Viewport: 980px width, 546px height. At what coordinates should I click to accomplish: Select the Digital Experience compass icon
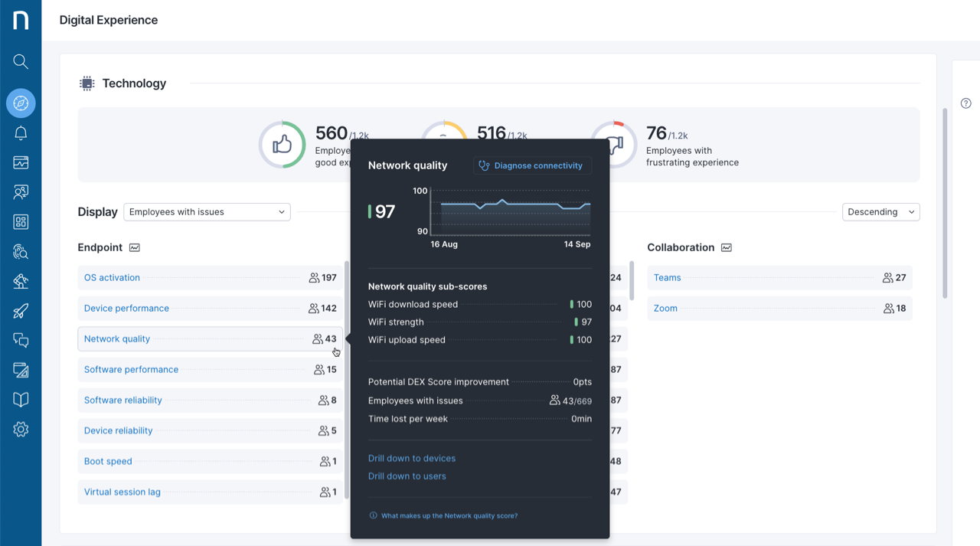(21, 103)
